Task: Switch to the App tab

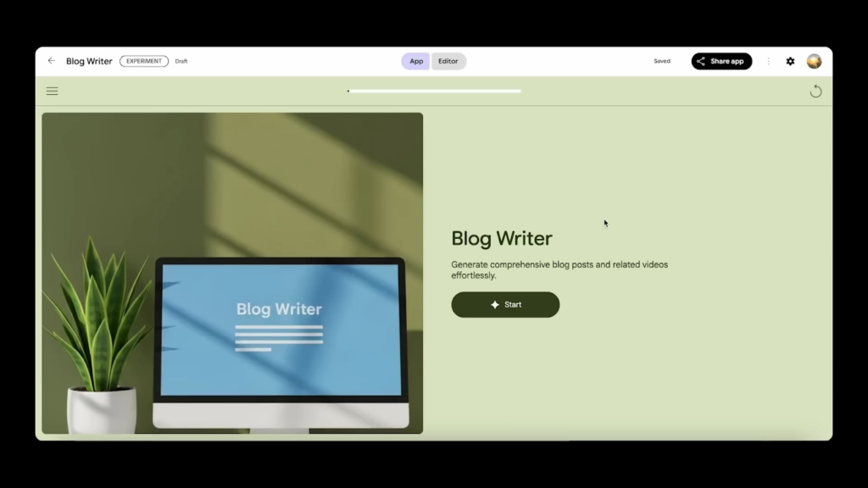Action: tap(416, 61)
